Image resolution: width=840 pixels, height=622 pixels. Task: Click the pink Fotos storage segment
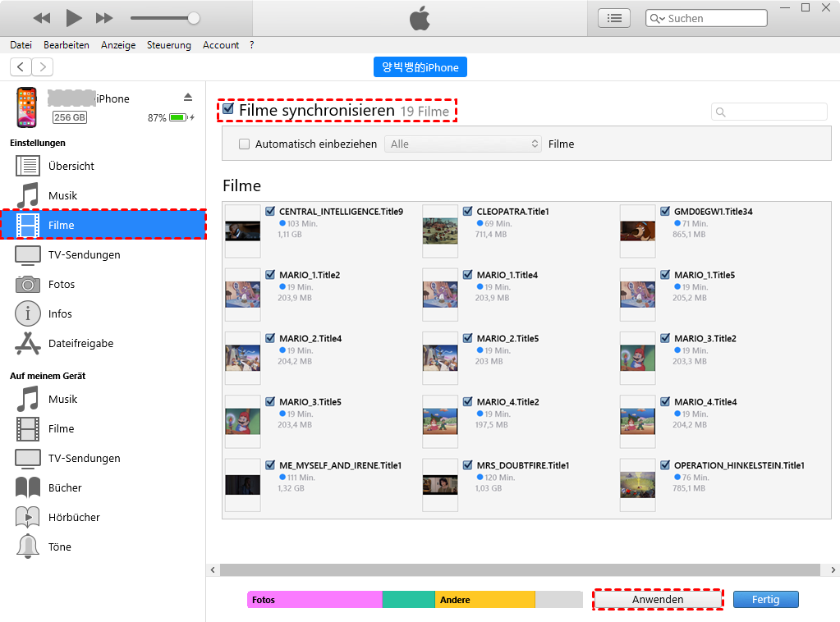pos(314,600)
